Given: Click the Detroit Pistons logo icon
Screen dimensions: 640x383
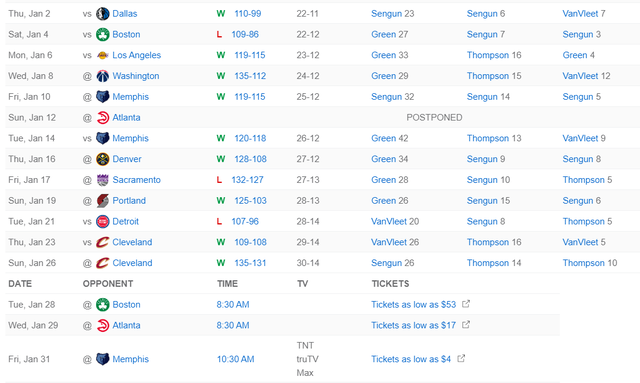Looking at the screenshot, I should (102, 221).
